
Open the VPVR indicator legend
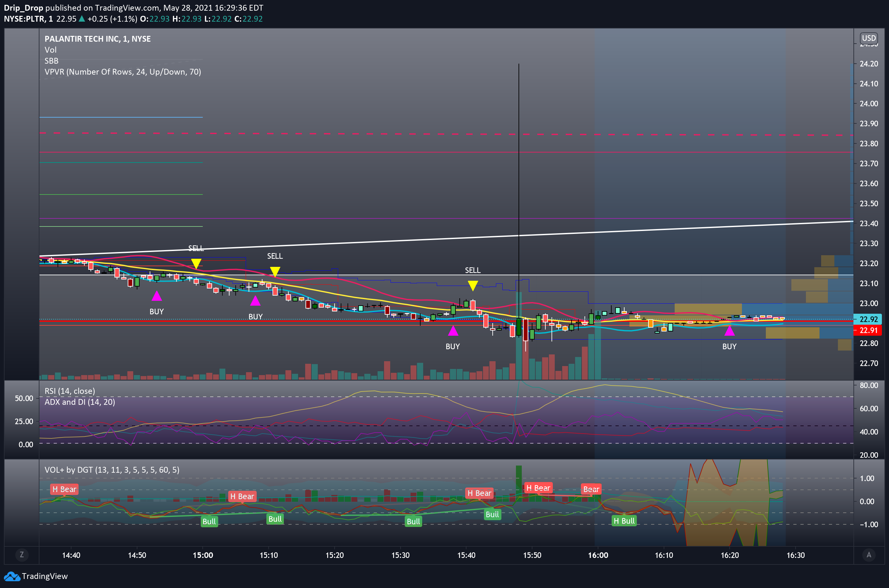(x=123, y=72)
